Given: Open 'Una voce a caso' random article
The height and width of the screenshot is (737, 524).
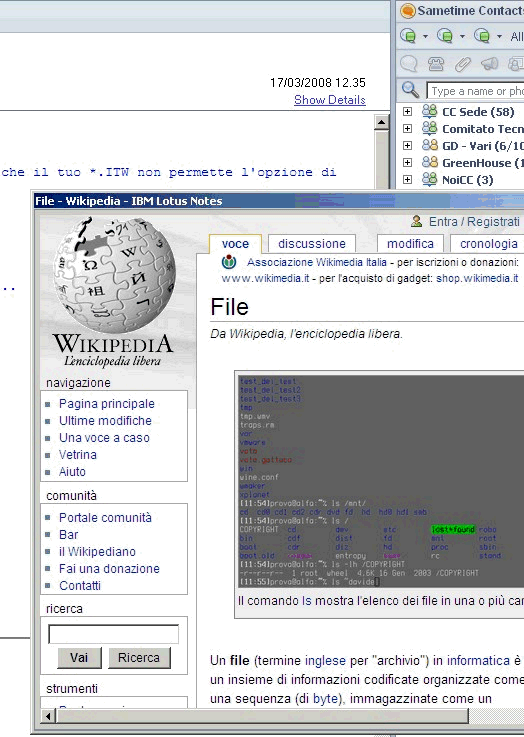Looking at the screenshot, I should point(104,438).
